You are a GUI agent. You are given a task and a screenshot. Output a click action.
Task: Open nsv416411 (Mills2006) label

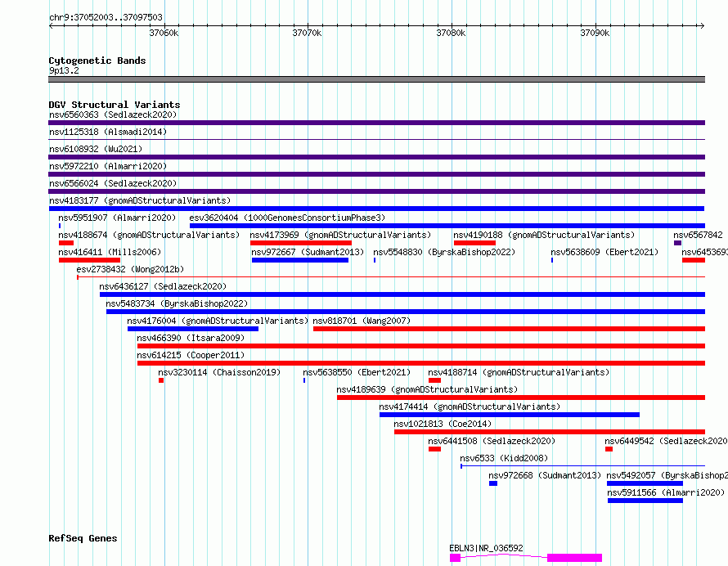tap(110, 252)
